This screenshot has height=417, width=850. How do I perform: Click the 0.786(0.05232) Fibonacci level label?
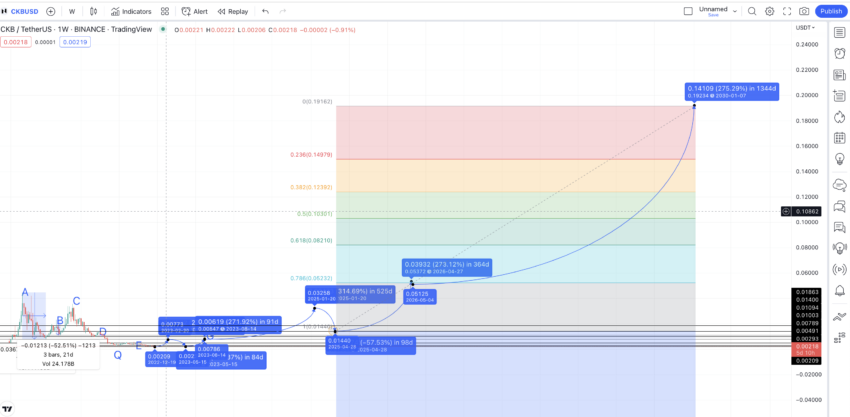[311, 278]
